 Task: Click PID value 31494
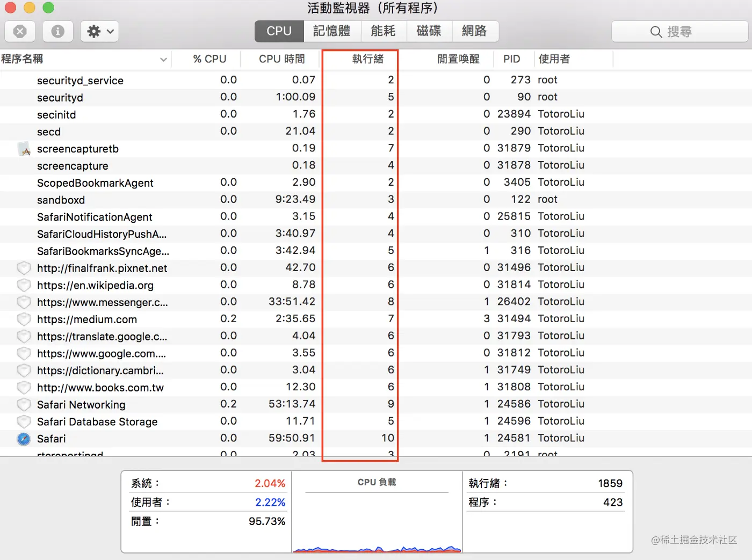514,319
